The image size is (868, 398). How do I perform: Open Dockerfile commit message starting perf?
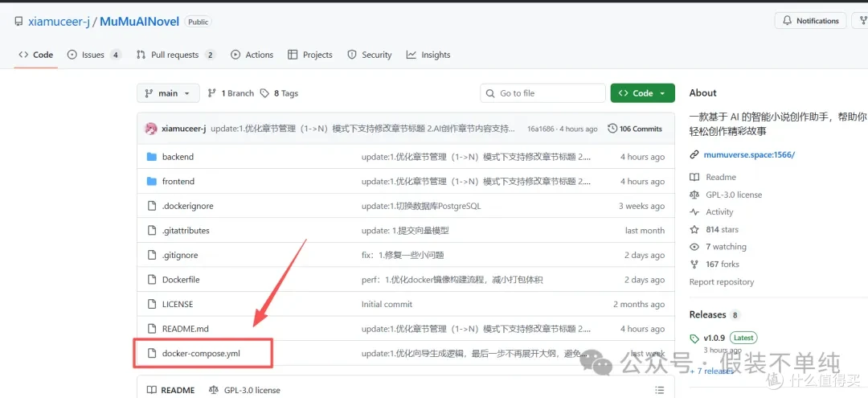[x=452, y=280]
